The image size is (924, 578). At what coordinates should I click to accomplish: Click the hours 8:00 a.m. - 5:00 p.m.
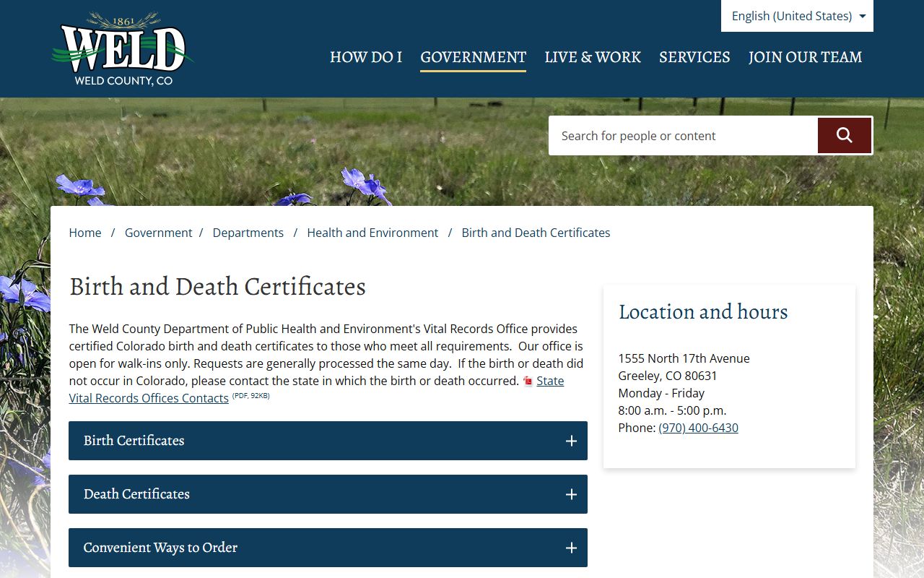pyautogui.click(x=672, y=410)
